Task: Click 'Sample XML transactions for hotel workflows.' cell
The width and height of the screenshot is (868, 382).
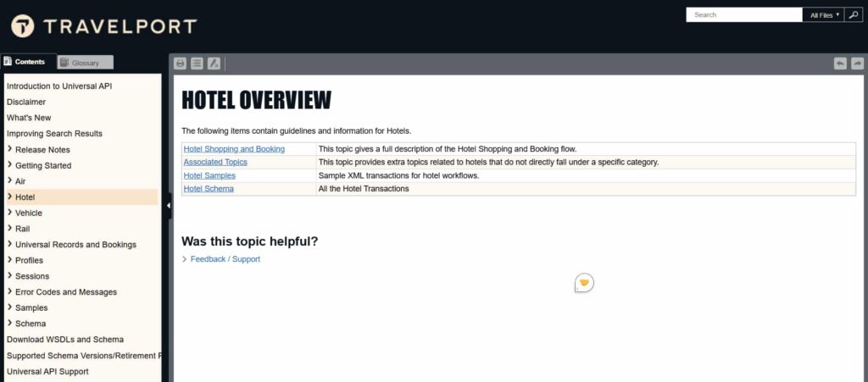Action: point(586,175)
